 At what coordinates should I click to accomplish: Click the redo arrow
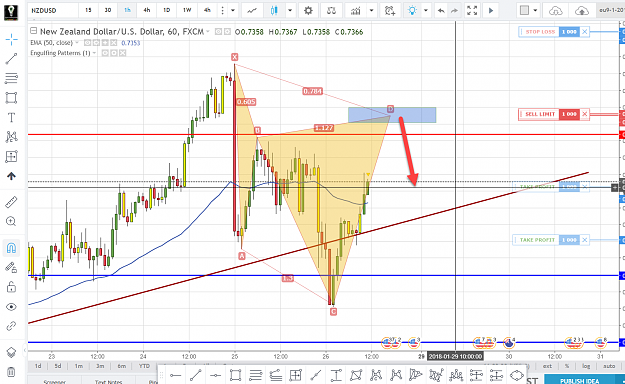(454, 11)
